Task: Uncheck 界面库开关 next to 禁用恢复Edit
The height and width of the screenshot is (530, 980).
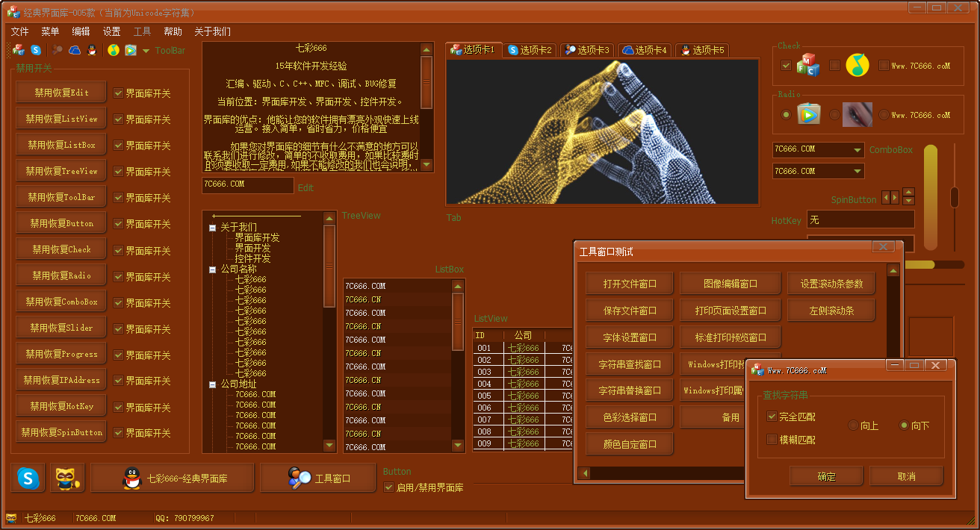Action: 118,93
